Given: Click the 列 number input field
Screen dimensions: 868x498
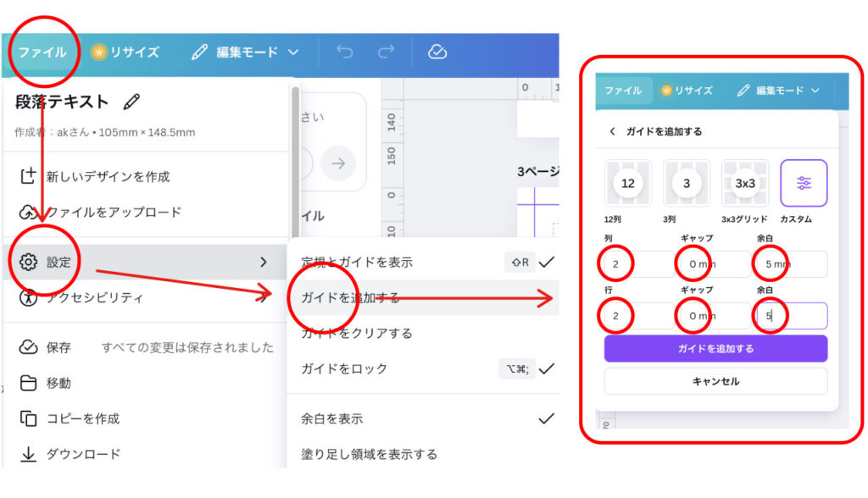Looking at the screenshot, I should click(638, 264).
